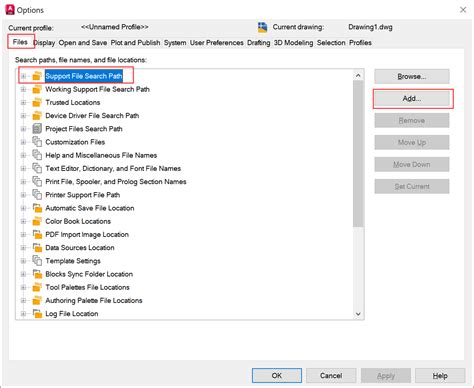Click the Print File, Spooler, and Prolog icon
This screenshot has width=474, height=388.
37,182
